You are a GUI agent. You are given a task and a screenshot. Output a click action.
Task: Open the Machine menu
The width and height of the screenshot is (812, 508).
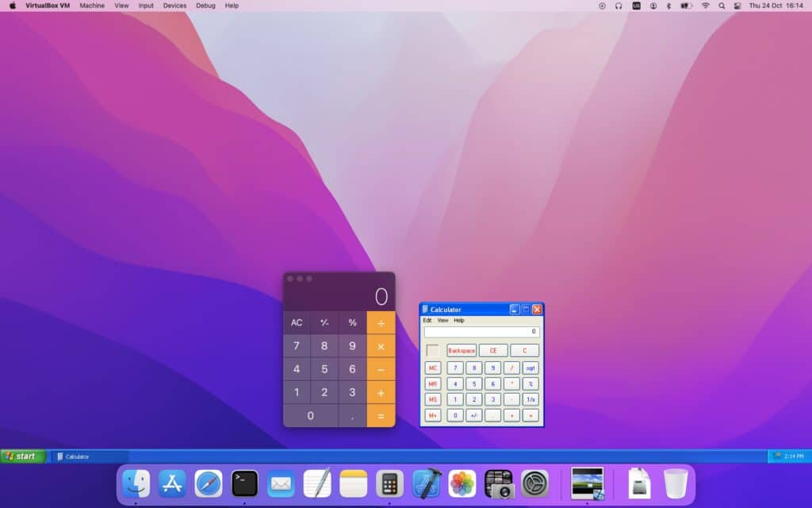92,6
